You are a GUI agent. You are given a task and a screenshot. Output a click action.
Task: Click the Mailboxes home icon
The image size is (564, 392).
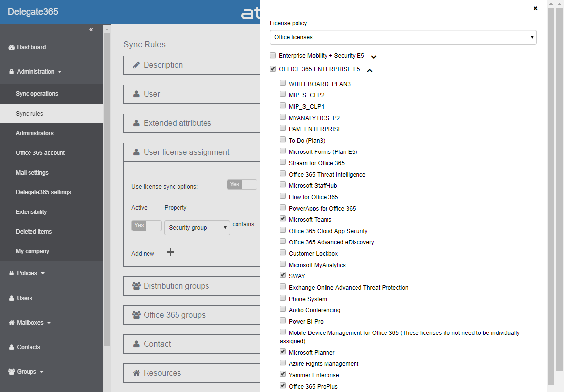pos(11,323)
